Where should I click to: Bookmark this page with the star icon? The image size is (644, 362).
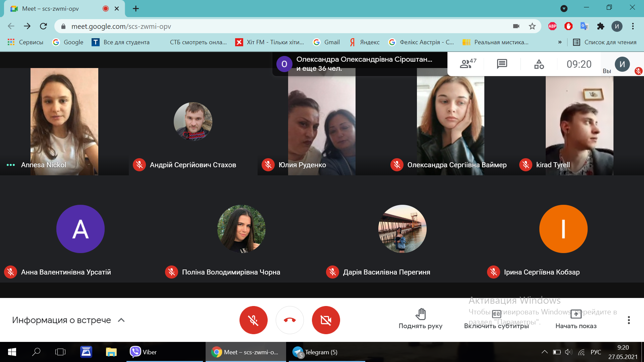532,26
